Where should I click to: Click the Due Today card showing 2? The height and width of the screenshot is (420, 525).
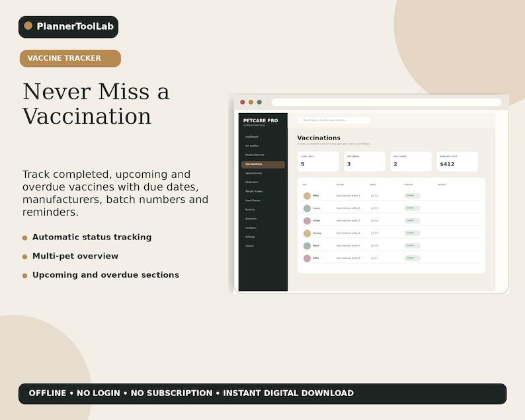coord(411,161)
